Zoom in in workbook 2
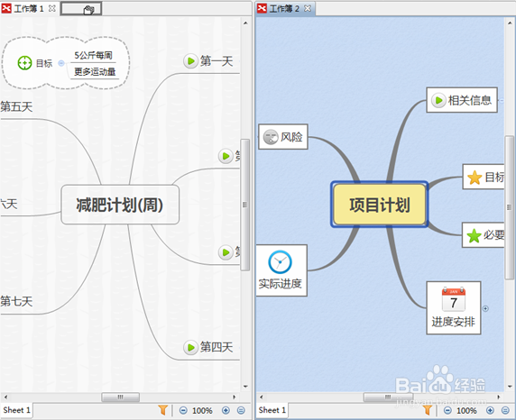 click(490, 410)
